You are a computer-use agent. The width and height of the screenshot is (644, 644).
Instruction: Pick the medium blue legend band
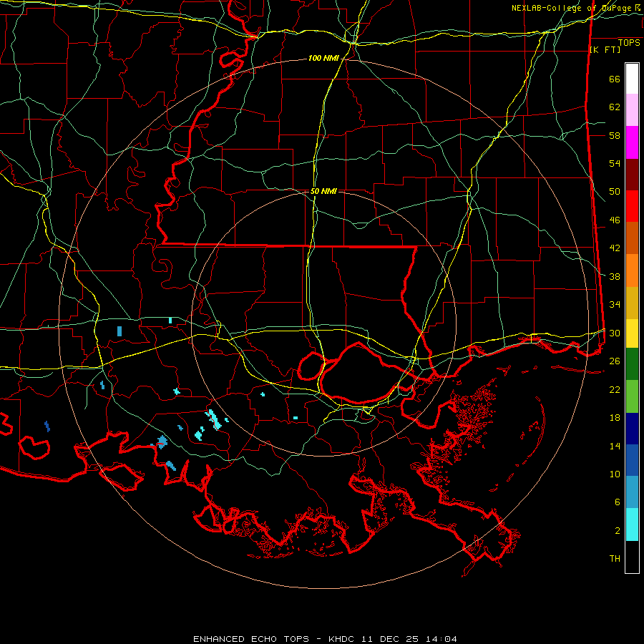(632, 460)
